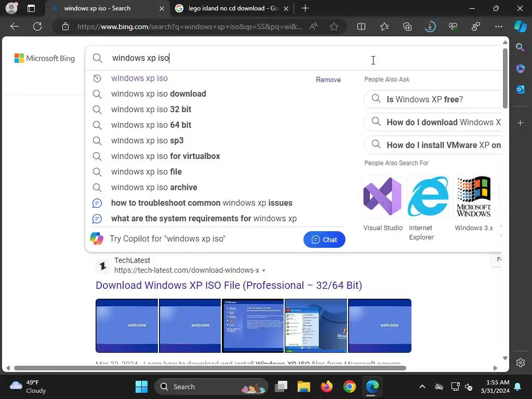Click the vertical scrollbar down arrow
The height and width of the screenshot is (399, 532).
click(x=505, y=358)
